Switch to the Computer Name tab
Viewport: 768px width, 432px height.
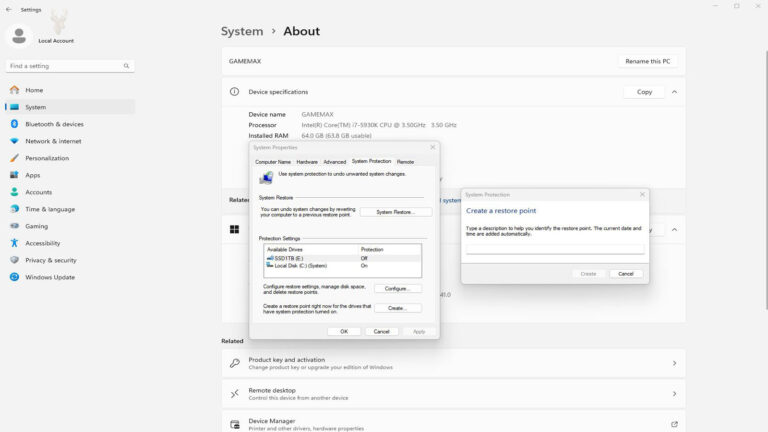pos(273,162)
